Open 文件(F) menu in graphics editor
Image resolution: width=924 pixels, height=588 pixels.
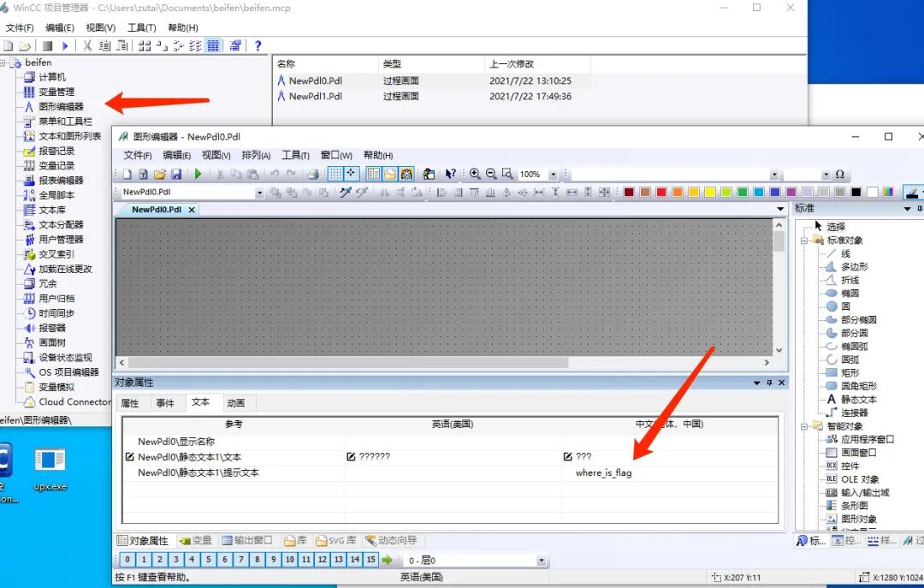(x=137, y=155)
